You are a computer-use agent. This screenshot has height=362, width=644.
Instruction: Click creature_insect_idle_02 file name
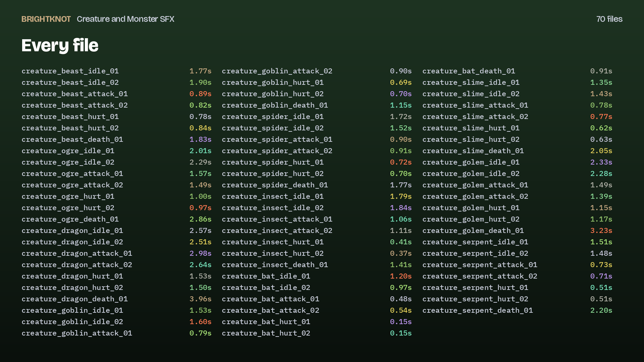tap(273, 208)
